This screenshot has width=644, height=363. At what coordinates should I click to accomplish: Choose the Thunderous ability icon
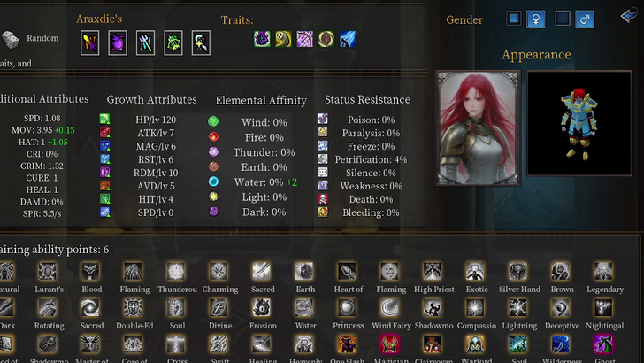tap(175, 271)
